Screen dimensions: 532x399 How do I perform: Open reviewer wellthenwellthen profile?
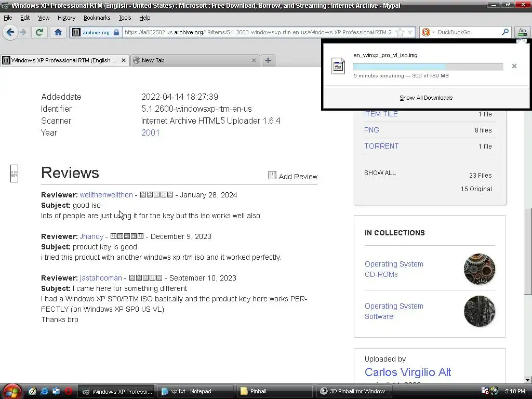[x=106, y=195]
